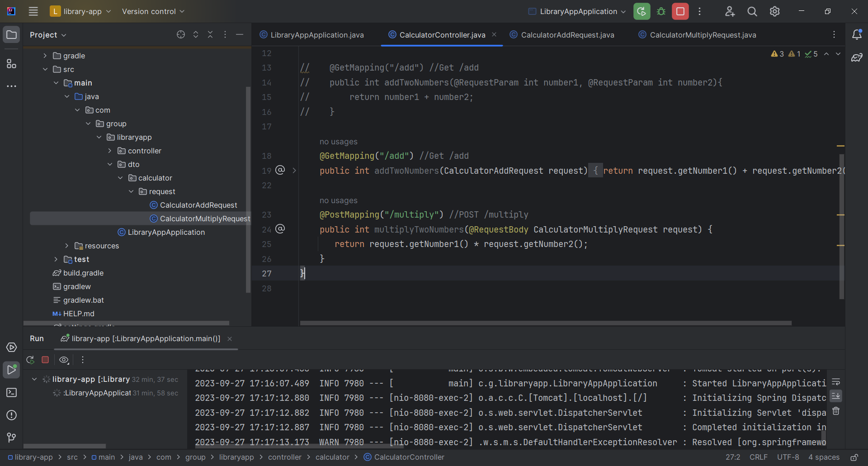The width and height of the screenshot is (868, 466).
Task: Collapse the src folder
Action: point(45,69)
